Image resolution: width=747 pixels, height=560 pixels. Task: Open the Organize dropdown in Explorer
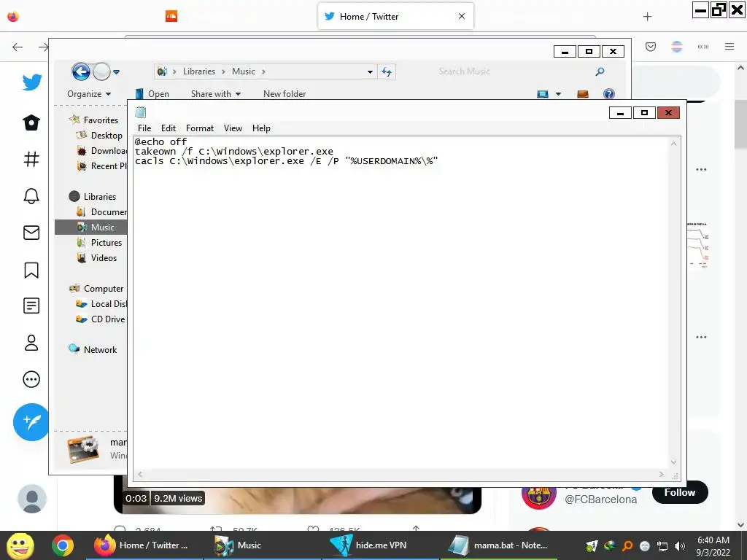(89, 94)
